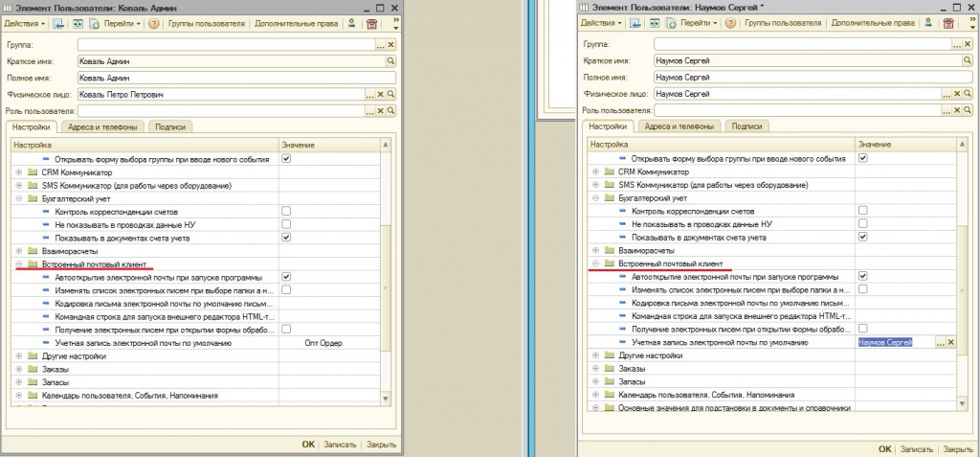Click the Полное имя input field in Наумов Сергей window
980x457 pixels.
813,78
